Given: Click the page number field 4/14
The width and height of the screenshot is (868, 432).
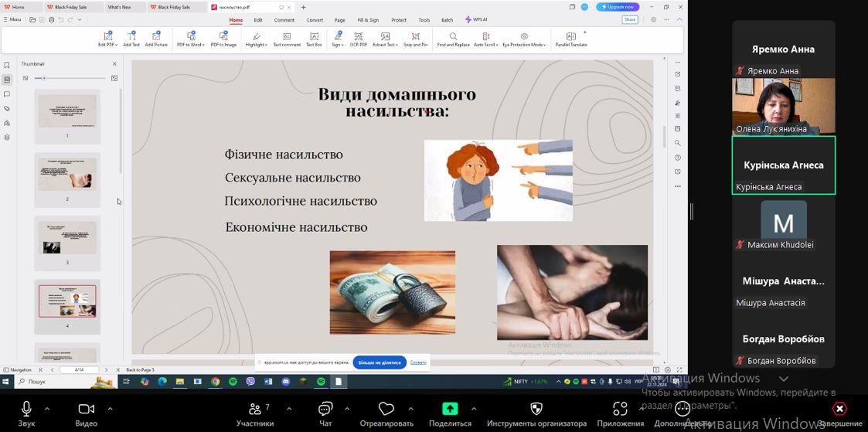Looking at the screenshot, I should click(x=79, y=369).
